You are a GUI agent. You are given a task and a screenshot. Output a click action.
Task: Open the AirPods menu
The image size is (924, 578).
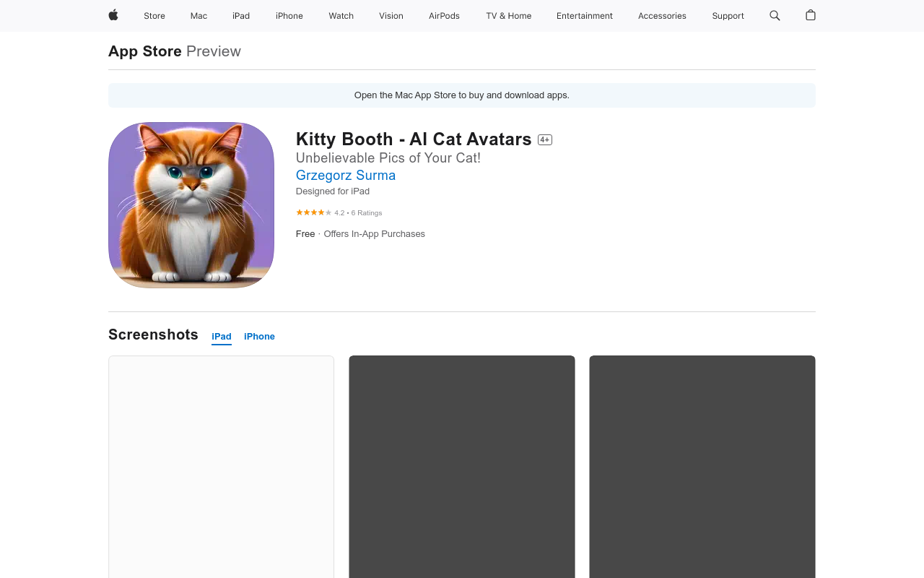click(444, 16)
